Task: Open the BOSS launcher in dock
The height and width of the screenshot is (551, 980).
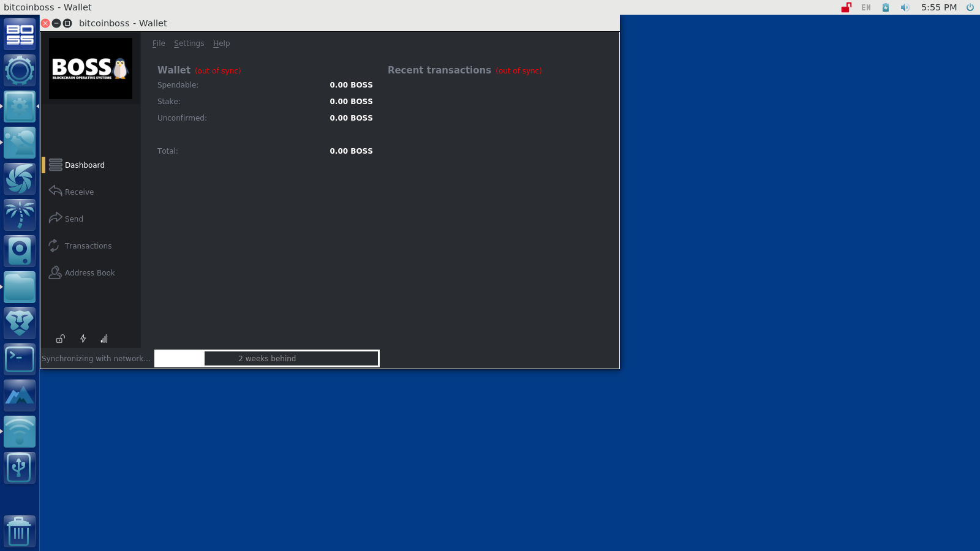Action: point(20,34)
